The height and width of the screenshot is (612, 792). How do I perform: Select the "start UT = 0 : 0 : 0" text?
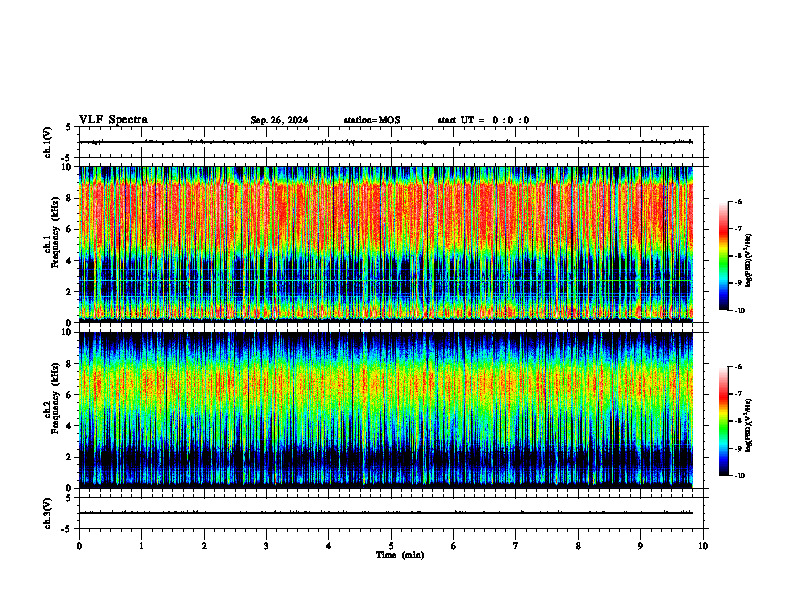[483, 120]
